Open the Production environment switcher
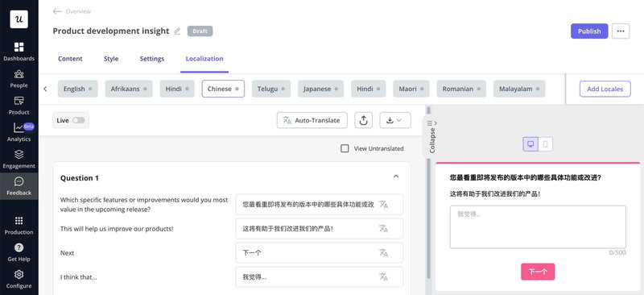This screenshot has width=644, height=295. coord(19,226)
